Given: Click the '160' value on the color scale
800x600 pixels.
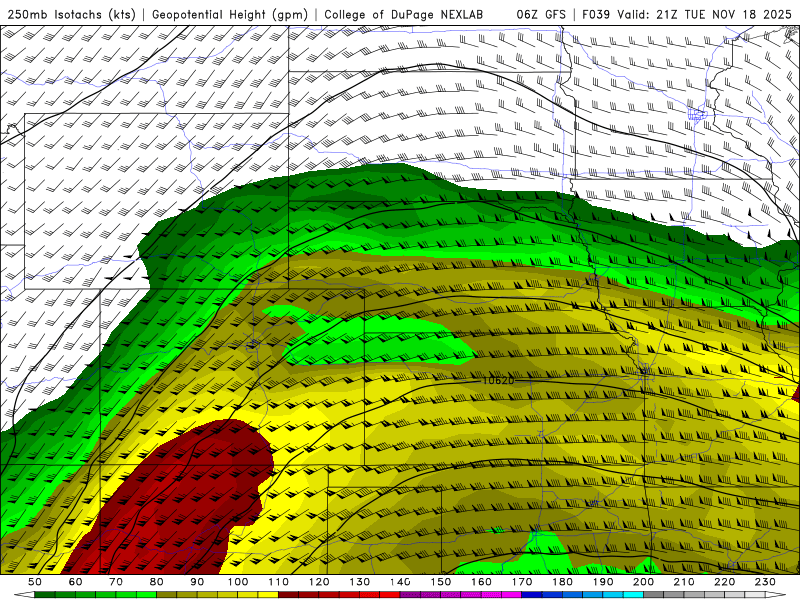Looking at the screenshot, I should click(482, 582).
